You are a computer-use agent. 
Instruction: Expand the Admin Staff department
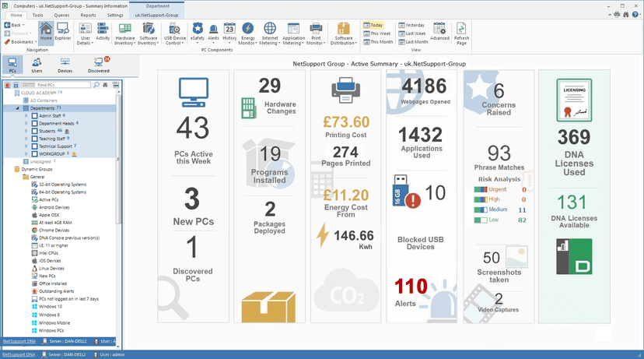[26, 116]
